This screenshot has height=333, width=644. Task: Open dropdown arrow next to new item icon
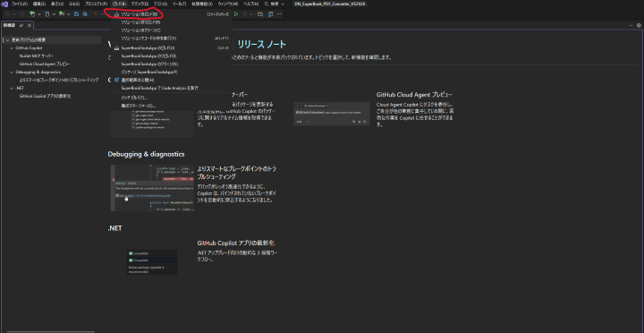pos(39,14)
